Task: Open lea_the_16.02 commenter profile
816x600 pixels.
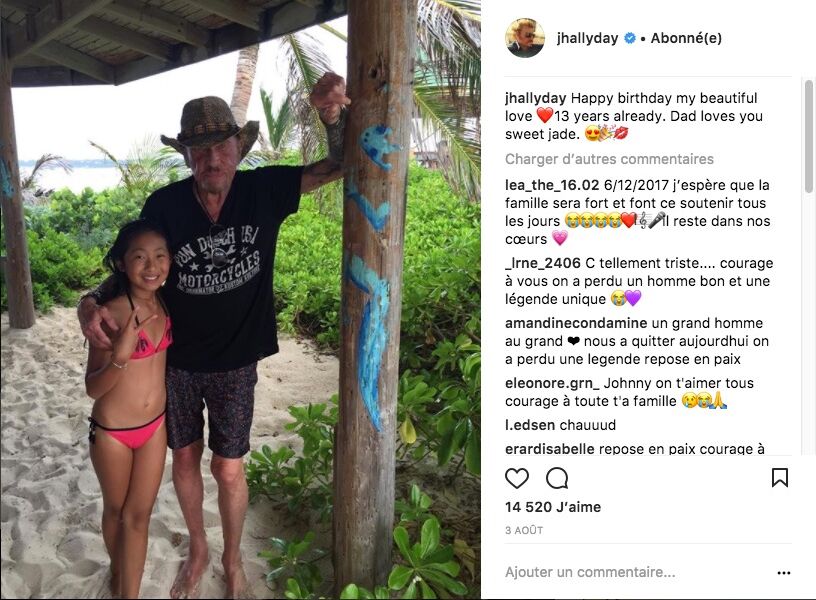Action: tap(552, 185)
